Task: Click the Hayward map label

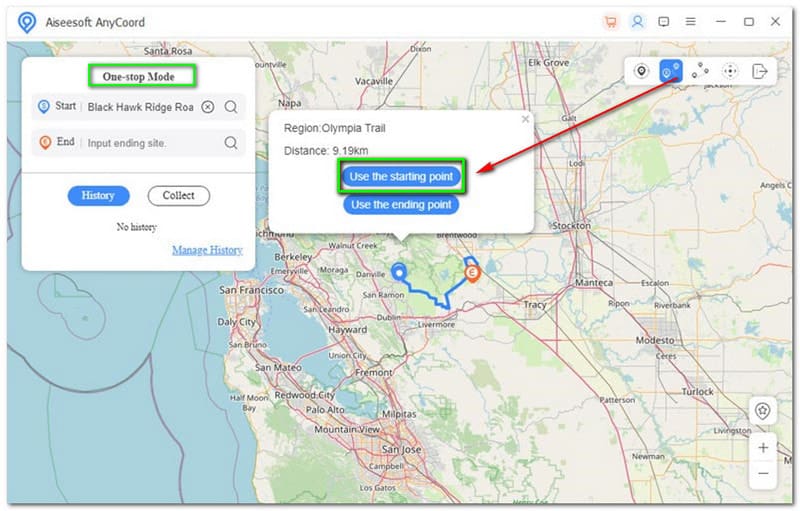Action: (x=347, y=330)
